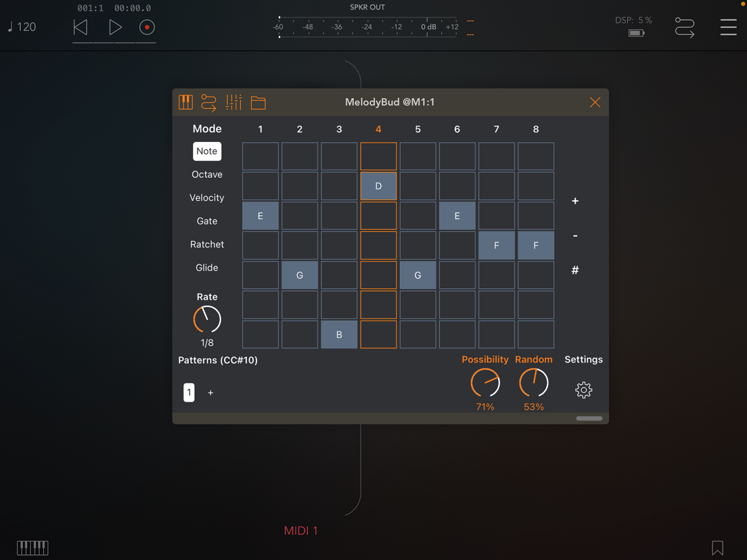Image resolution: width=747 pixels, height=560 pixels.
Task: Tap the tempo 120 display
Action: [x=22, y=26]
